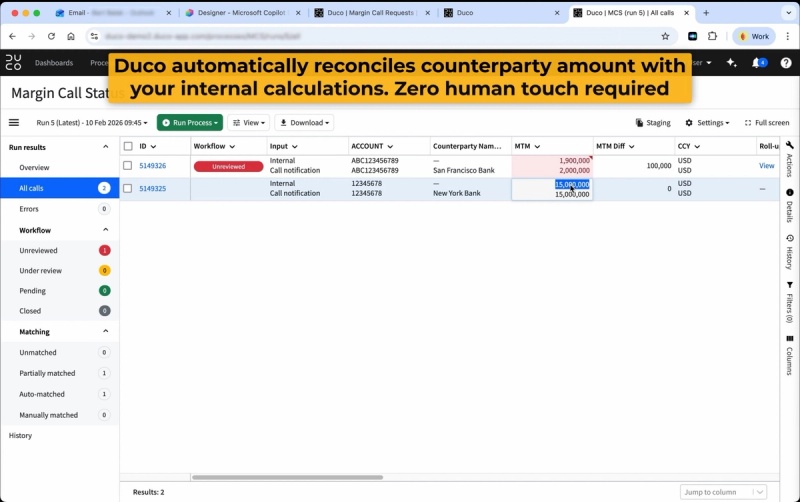Reload the browser page

click(51, 36)
